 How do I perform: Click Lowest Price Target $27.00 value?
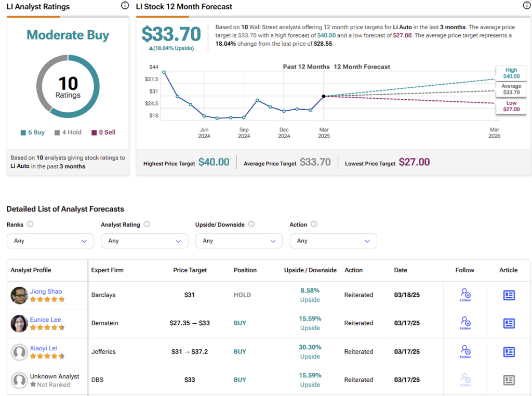click(x=414, y=162)
